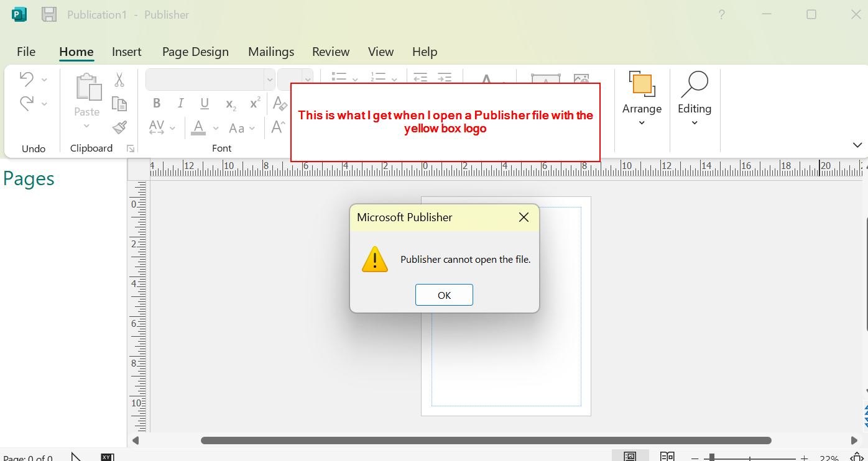
Task: Expand the Change Case dropdown arrow
Action: click(x=252, y=128)
